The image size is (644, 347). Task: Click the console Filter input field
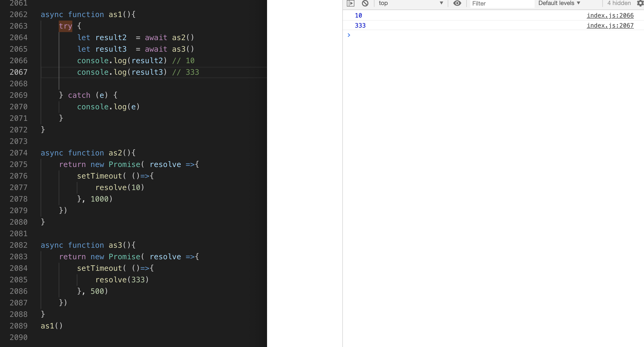pyautogui.click(x=501, y=4)
